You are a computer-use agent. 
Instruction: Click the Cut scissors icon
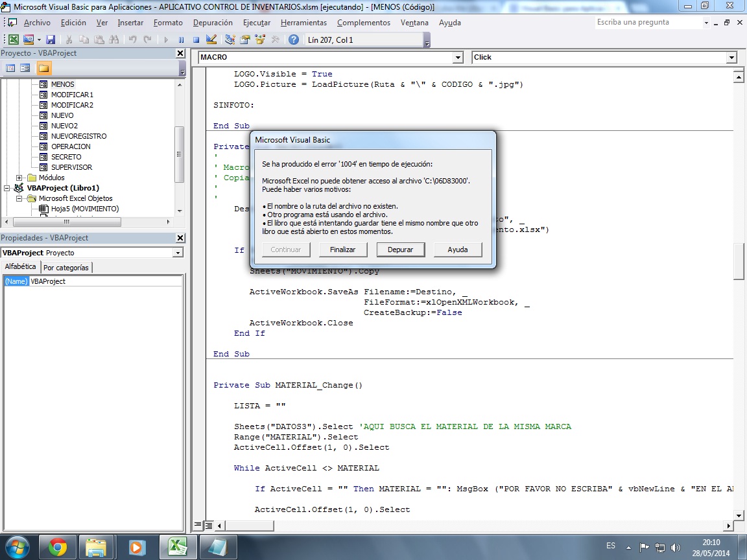click(x=69, y=40)
